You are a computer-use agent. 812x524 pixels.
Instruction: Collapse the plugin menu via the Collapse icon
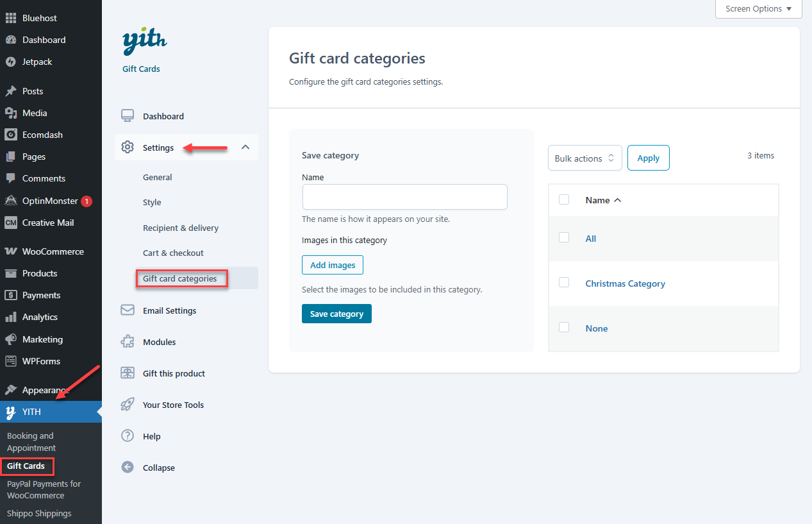tap(127, 468)
